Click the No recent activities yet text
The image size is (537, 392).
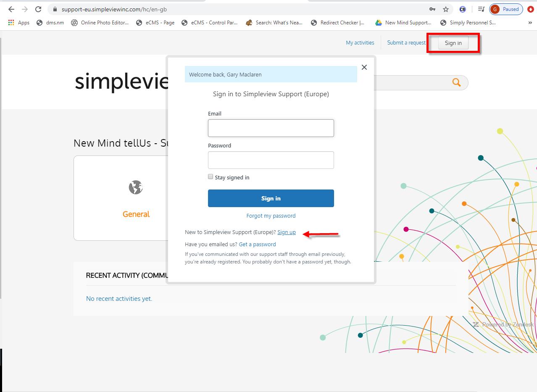tap(119, 299)
